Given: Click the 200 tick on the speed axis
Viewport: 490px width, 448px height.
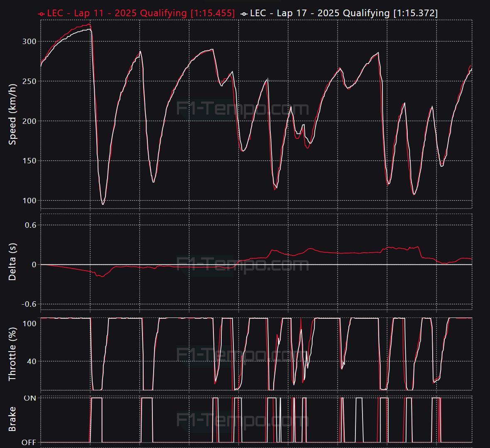Looking at the screenshot, I should tap(29, 121).
